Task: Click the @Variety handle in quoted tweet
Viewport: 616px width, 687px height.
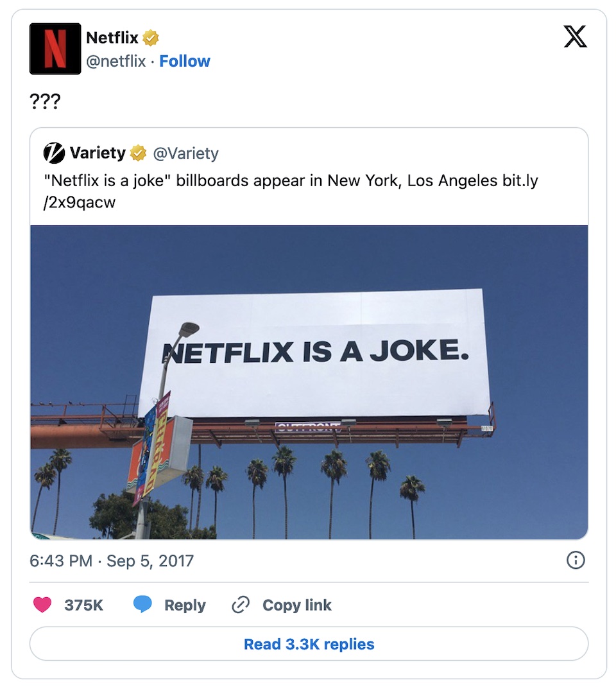Action: (x=185, y=153)
